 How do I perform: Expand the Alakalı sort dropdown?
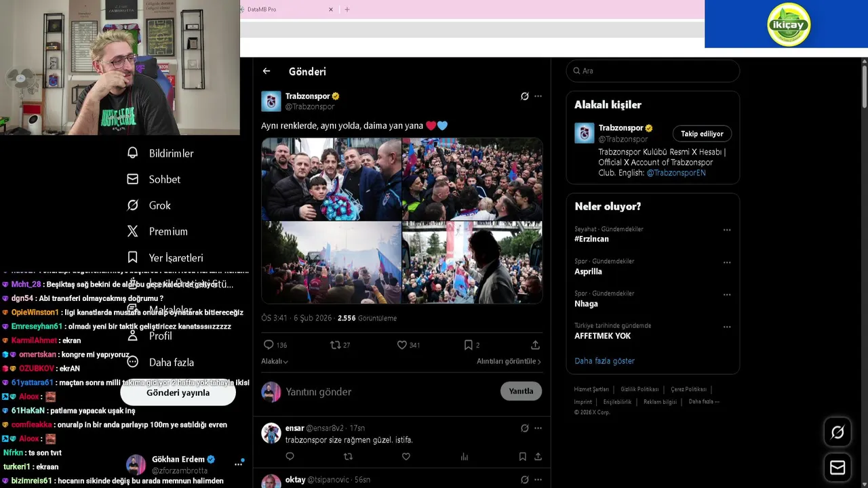click(x=275, y=361)
